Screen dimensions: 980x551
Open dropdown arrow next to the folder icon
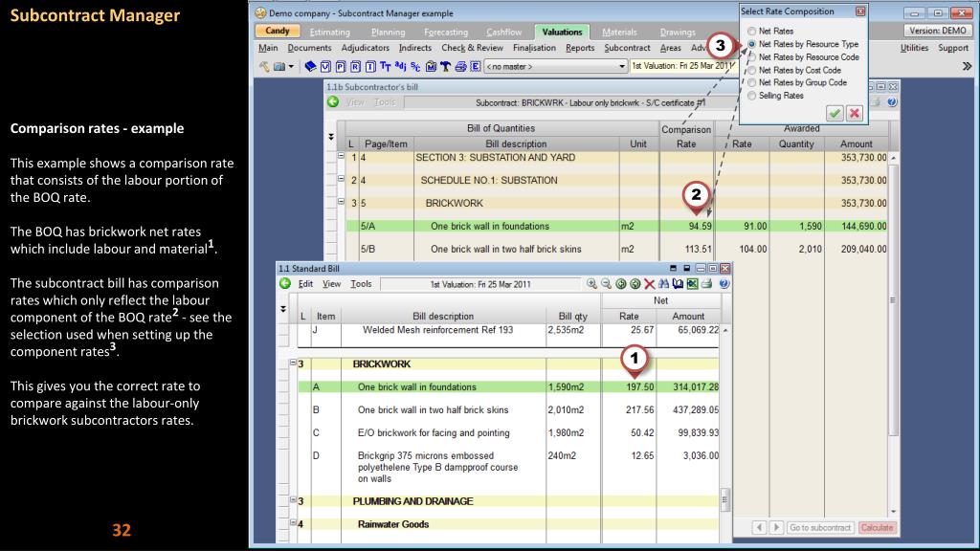(291, 66)
